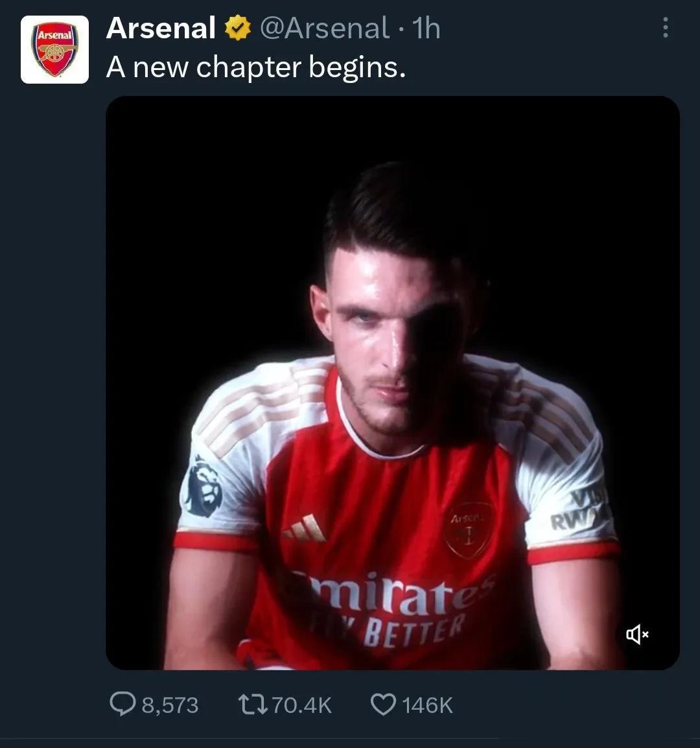700x748 pixels.
Task: Click the 1h timestamp
Action: point(426,28)
